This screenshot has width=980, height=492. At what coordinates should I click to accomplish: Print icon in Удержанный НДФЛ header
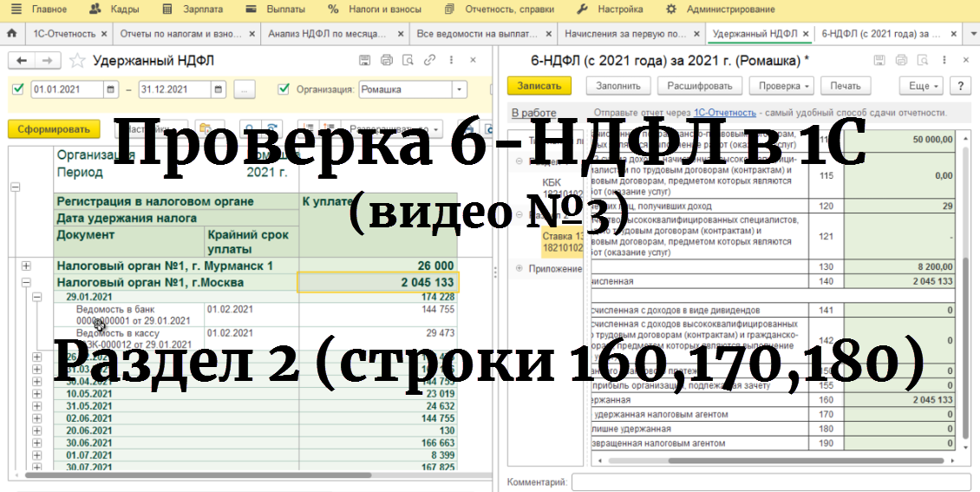(386, 61)
